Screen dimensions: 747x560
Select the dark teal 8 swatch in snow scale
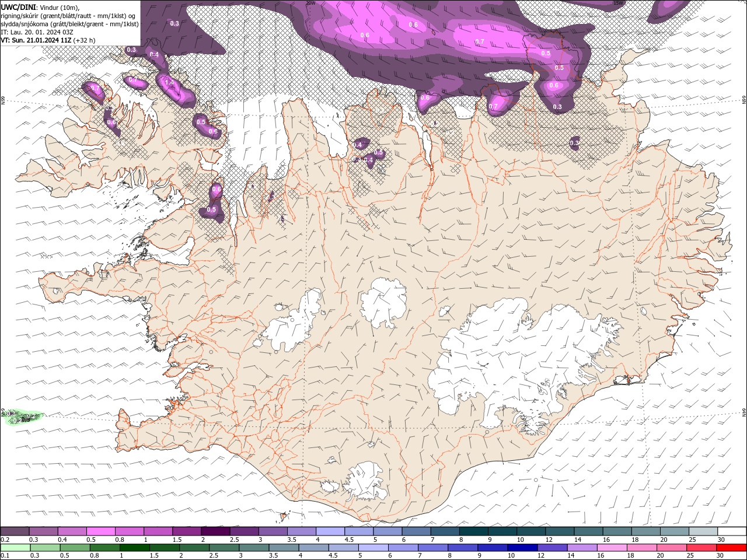click(x=473, y=531)
